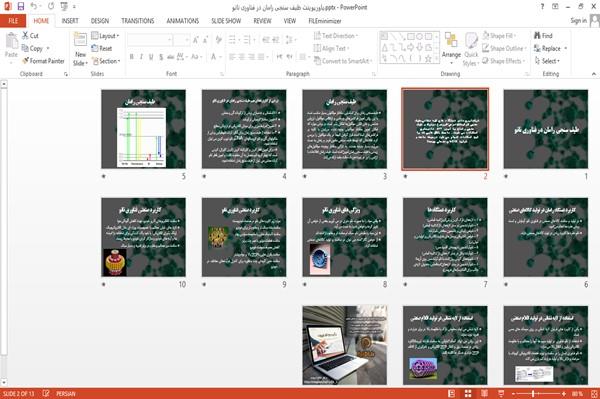The width and height of the screenshot is (600, 399).
Task: Switch to Slide Sorter view icon
Action: click(x=468, y=394)
